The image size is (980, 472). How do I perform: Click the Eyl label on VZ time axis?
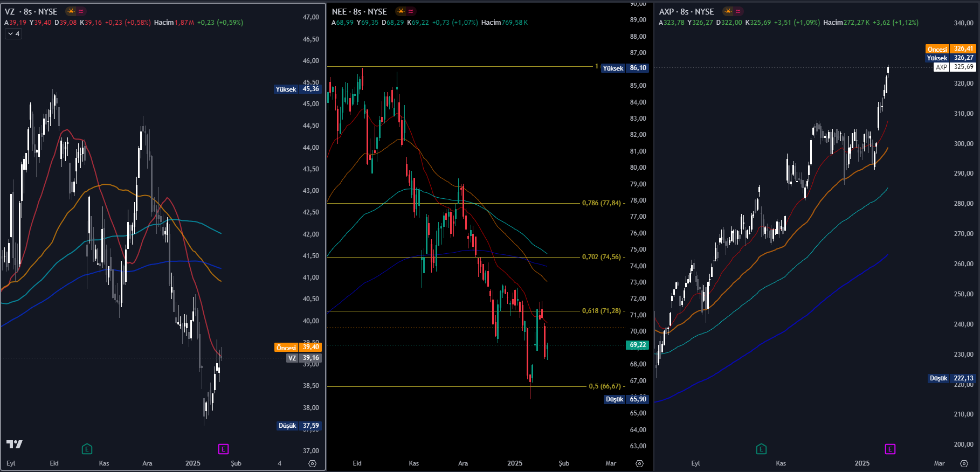(x=11, y=463)
